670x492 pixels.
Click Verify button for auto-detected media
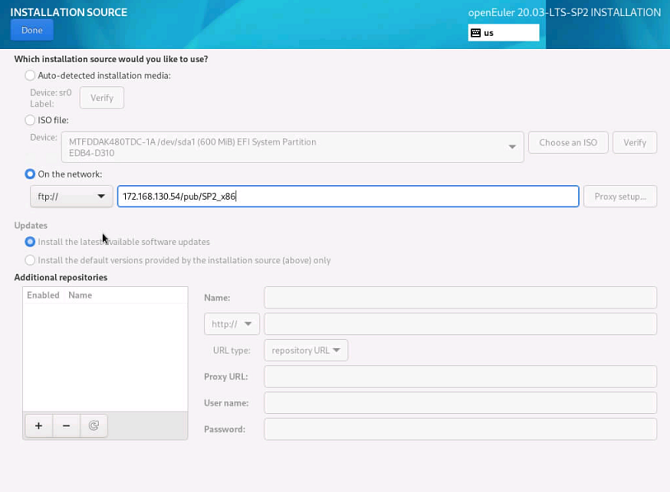coord(102,97)
